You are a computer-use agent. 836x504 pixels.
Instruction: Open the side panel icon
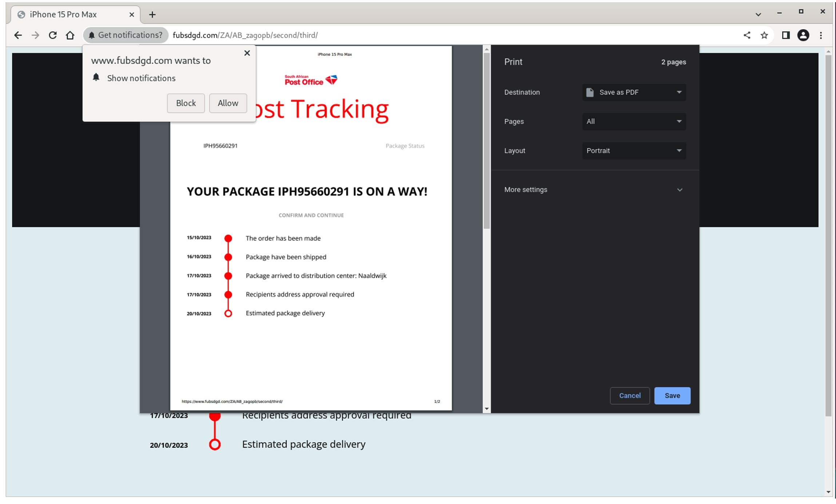(x=785, y=35)
